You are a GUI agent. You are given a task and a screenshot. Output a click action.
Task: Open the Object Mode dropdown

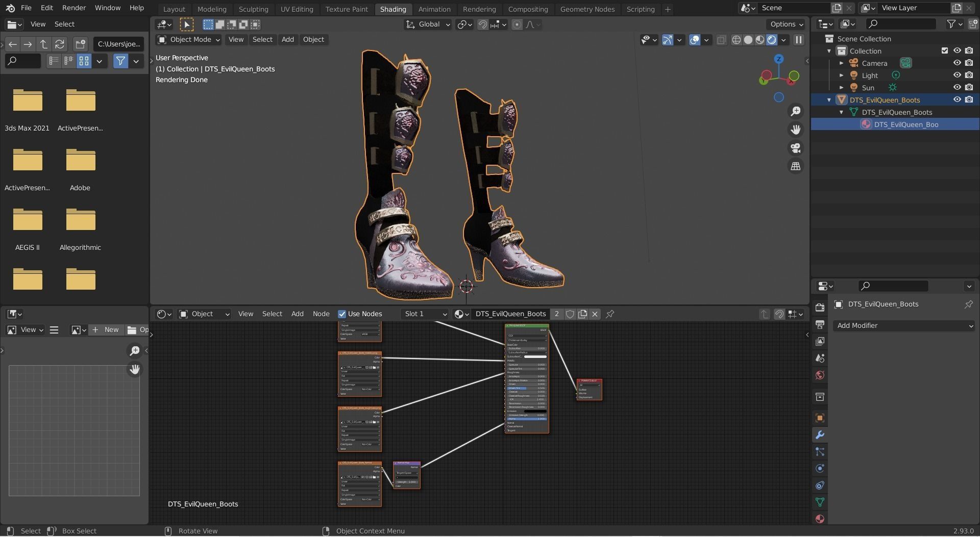pos(189,40)
